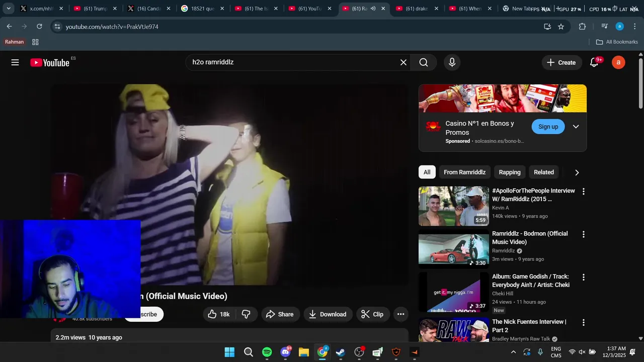644x362 pixels.
Task: Open the bookmarks apps grid icon
Action: [x=35, y=42]
